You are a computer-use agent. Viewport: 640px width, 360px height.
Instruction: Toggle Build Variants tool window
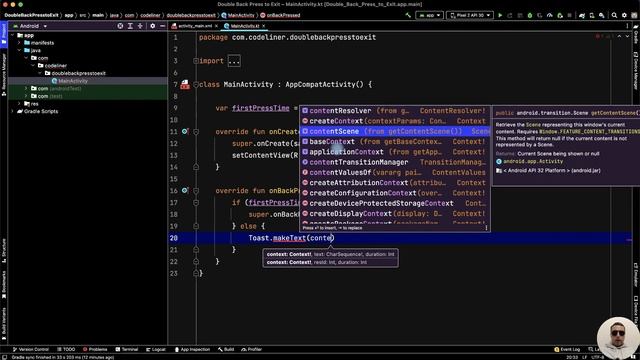(x=4, y=324)
